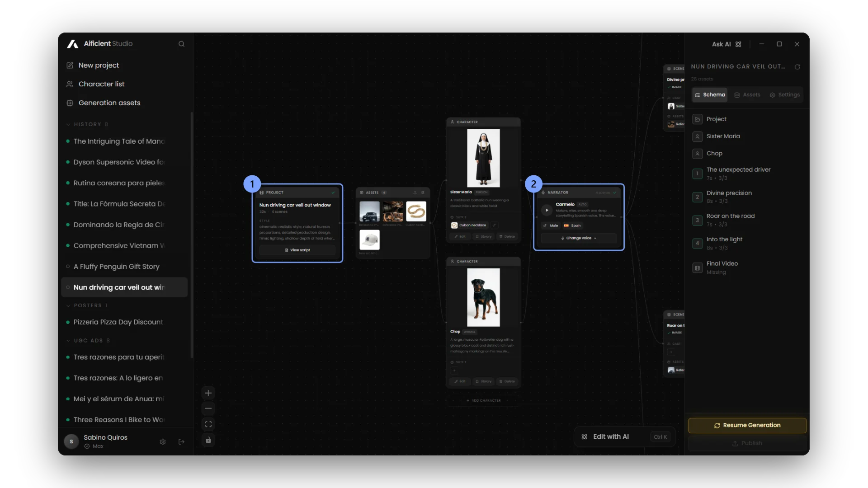This screenshot has height=488, width=868.
Task: Select the Cuban necklace chain thumbnail
Action: coord(416,211)
